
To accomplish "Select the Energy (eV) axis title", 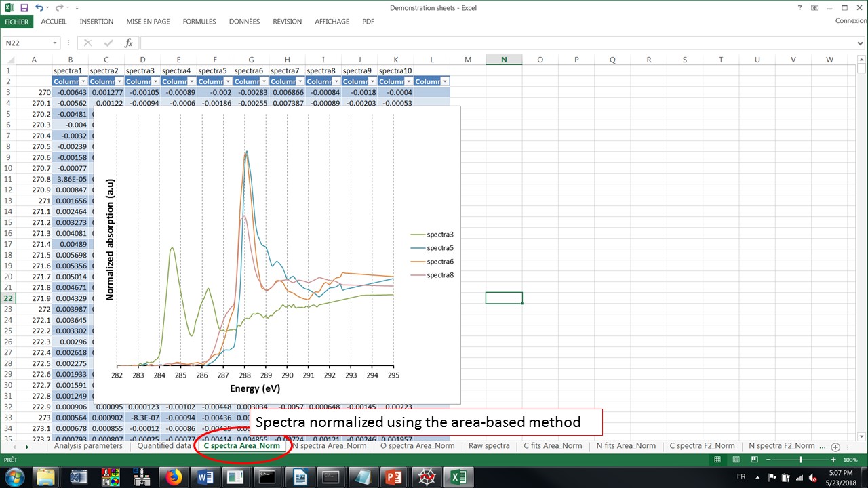I will pos(255,388).
